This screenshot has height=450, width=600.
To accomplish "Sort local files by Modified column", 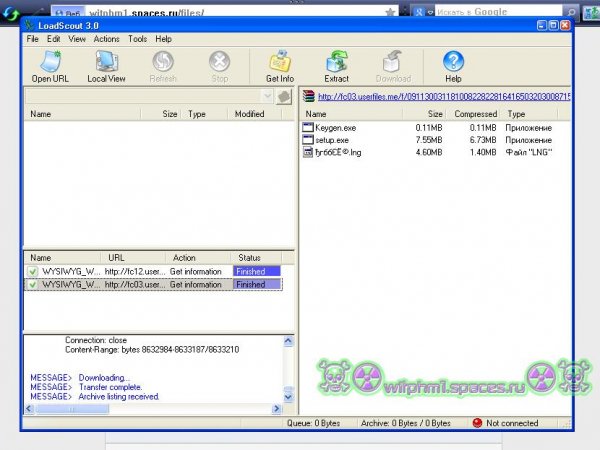I will coord(254,114).
